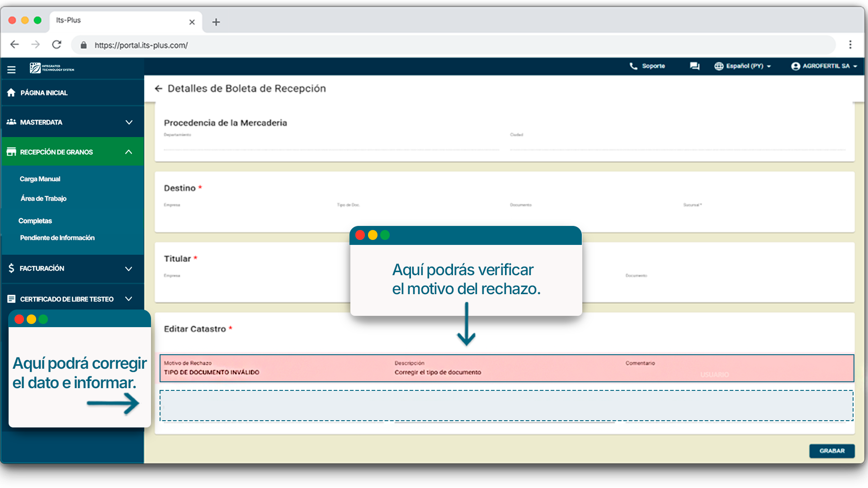Expand Certificado de Libre Testeo section
Viewport: 868px width, 488px height.
coord(128,299)
